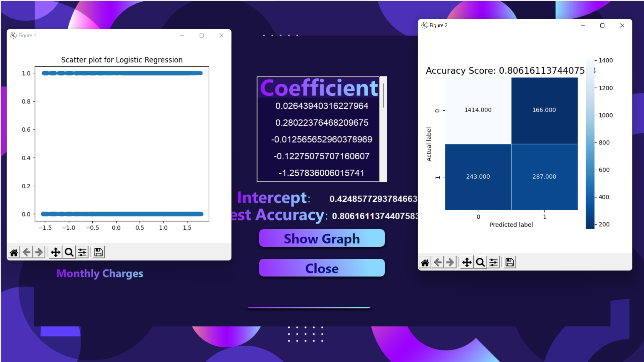The image size is (644, 362).
Task: Select the zoom tool in Figure 2 toolbar
Action: (x=480, y=262)
